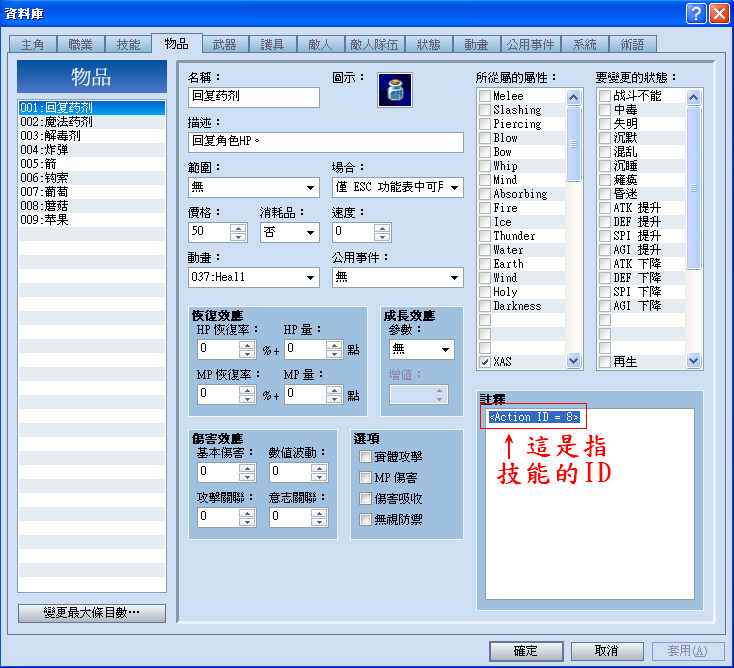Switch to the 狀態 tab
734x668 pixels.
click(x=429, y=44)
